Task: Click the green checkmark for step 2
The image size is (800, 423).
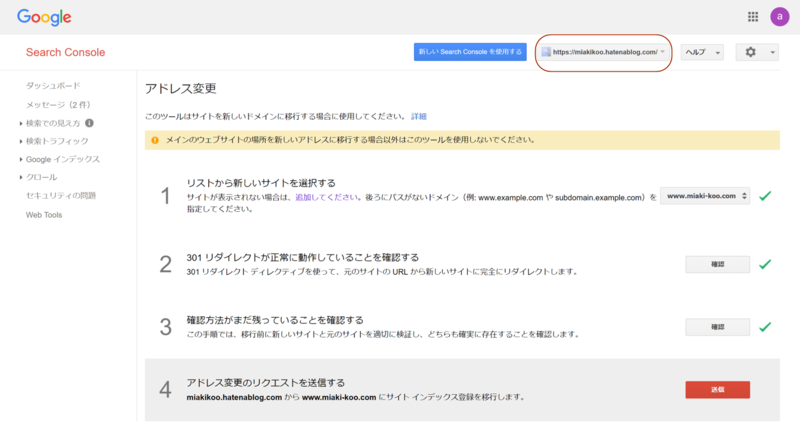Action: [x=765, y=264]
